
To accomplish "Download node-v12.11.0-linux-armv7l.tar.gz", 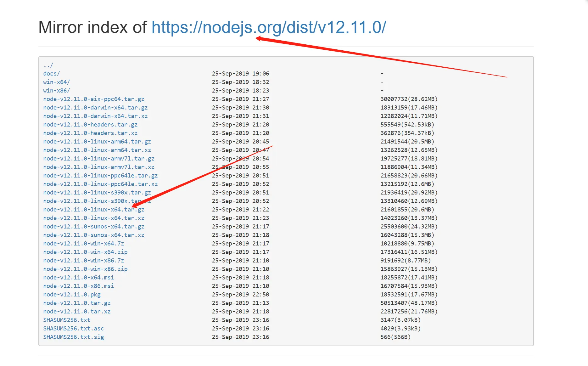I will click(x=99, y=159).
